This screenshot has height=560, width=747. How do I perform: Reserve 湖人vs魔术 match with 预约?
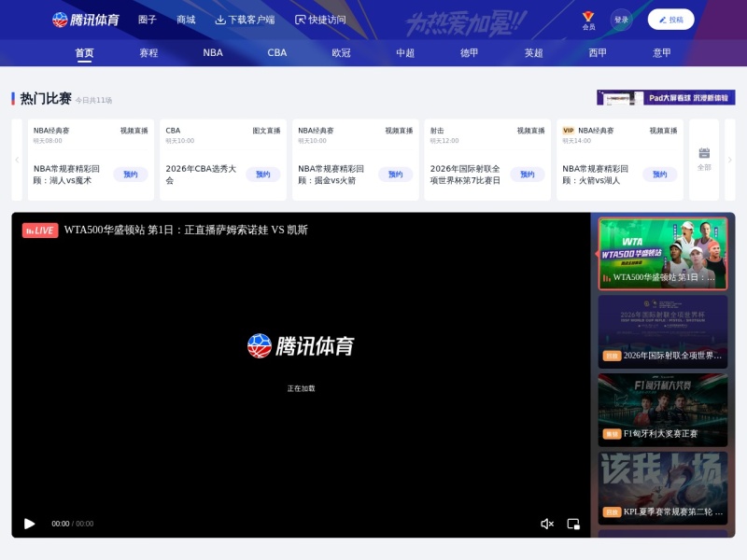pos(131,175)
